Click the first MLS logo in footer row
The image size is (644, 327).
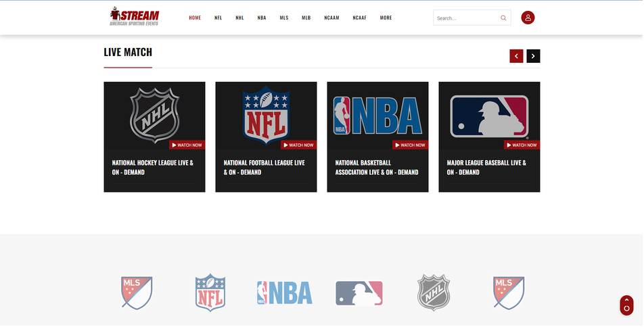coord(137,293)
